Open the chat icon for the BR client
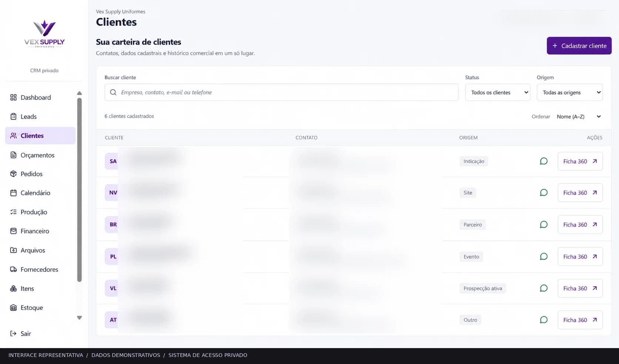The image size is (619, 364). point(543,225)
